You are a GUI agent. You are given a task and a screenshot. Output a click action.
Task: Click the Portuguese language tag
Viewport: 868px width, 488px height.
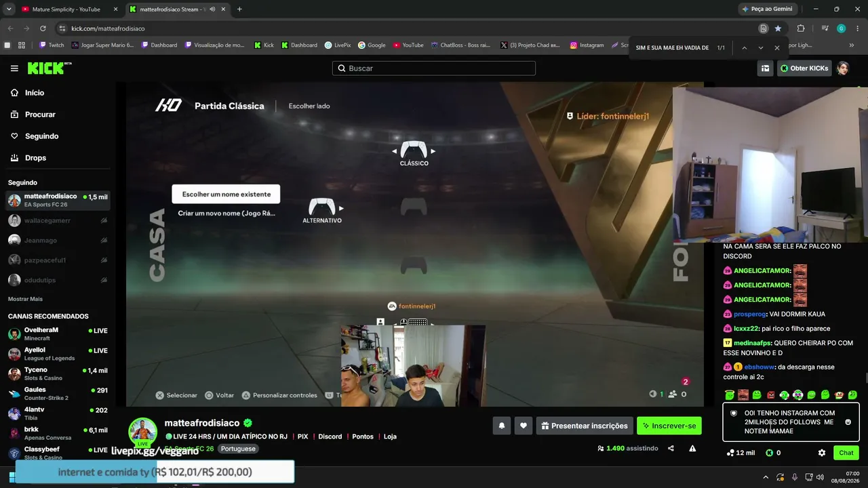(x=238, y=449)
